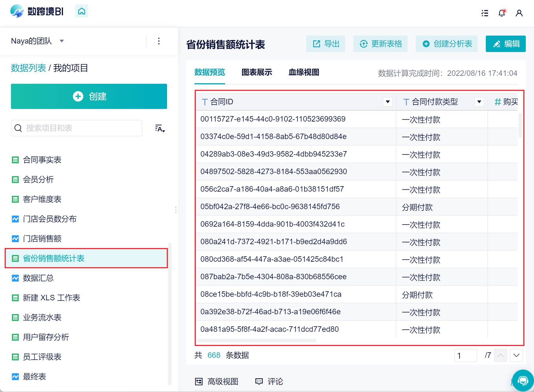The width and height of the screenshot is (534, 392).
Task: Open the user profile icon
Action: [x=519, y=13]
